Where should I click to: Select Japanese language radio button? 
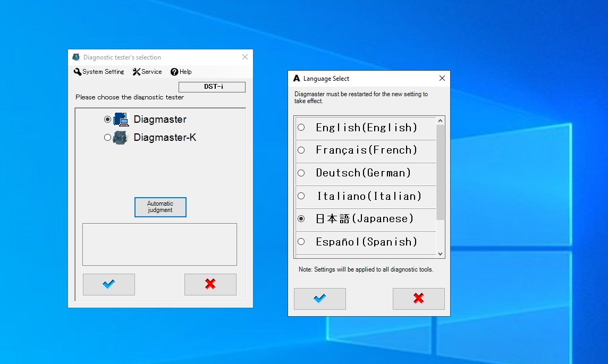point(301,218)
